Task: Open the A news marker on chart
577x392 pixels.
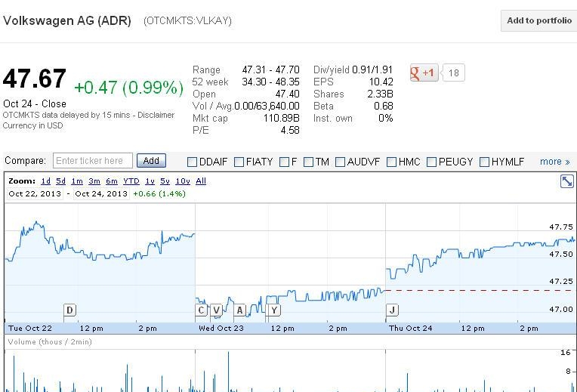Action: coord(239,310)
